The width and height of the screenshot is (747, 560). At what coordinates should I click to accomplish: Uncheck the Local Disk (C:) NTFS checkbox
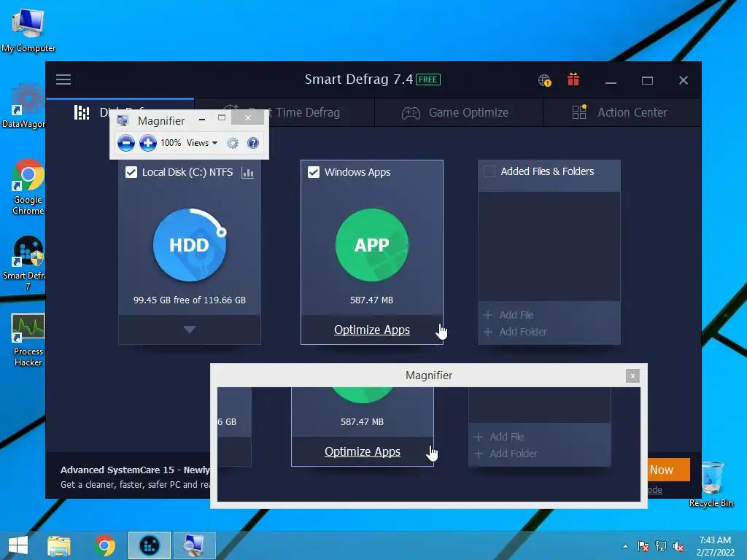click(x=131, y=172)
